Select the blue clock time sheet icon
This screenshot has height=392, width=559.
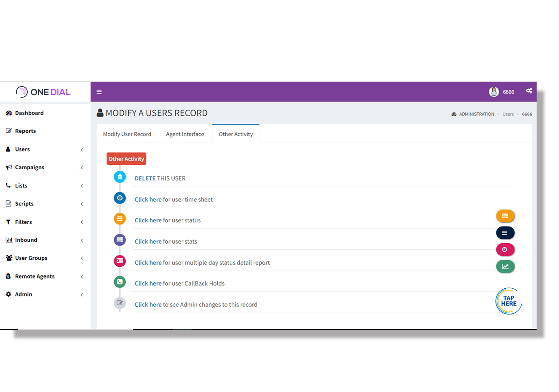(120, 198)
